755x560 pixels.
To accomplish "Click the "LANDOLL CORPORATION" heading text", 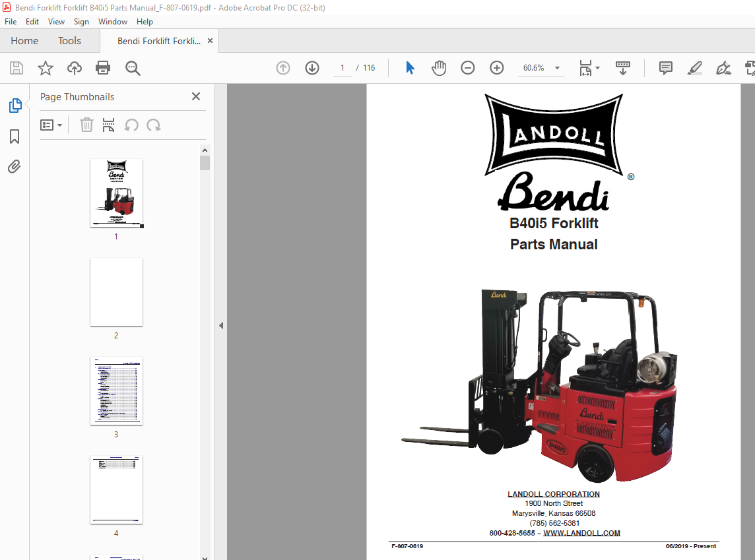I will point(554,494).
